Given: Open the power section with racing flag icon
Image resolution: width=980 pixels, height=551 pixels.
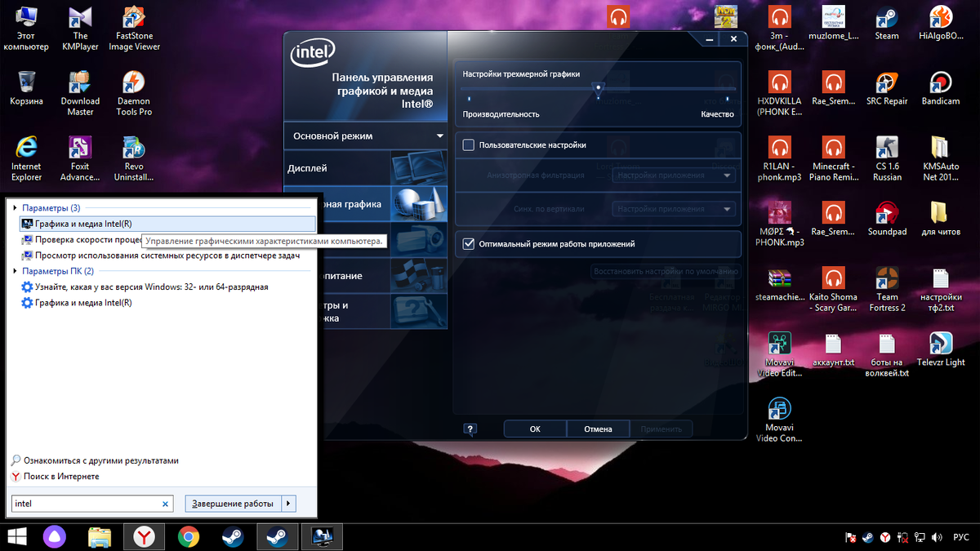Looking at the screenshot, I should (x=419, y=276).
